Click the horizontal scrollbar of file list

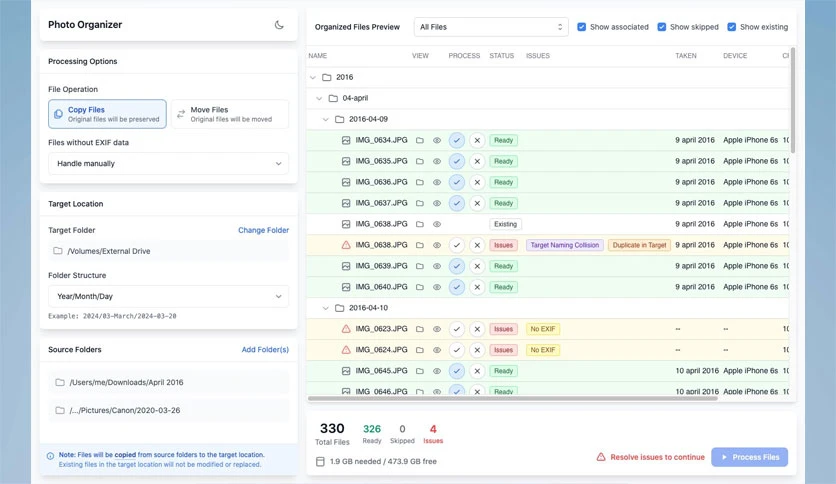(513, 398)
